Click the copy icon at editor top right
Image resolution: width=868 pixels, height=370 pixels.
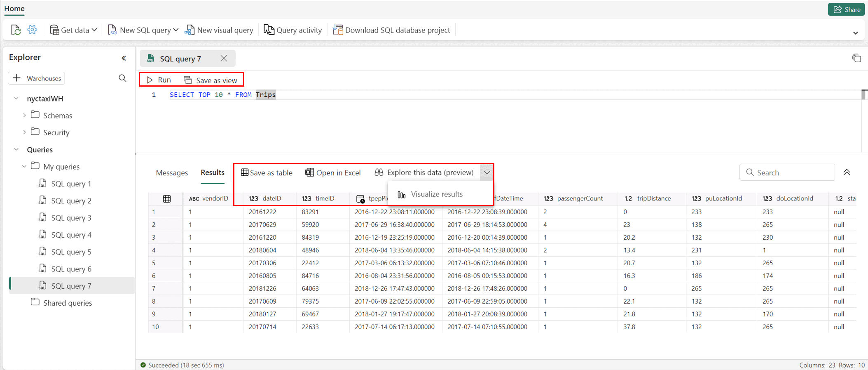(856, 58)
